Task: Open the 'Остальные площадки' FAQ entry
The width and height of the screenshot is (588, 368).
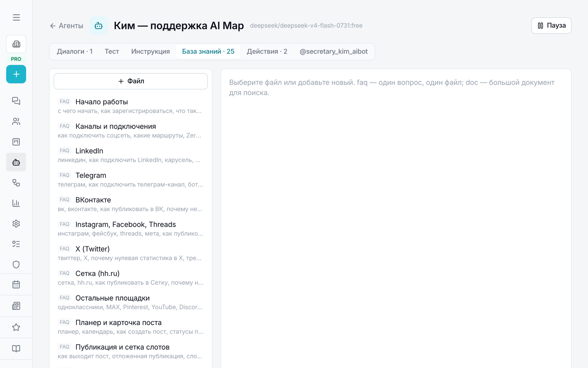Action: [x=131, y=302]
